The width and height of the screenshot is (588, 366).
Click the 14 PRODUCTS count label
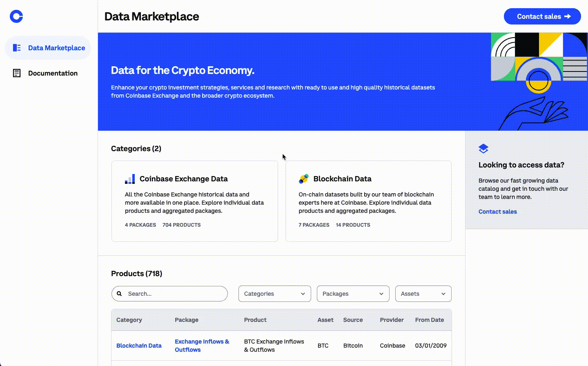(x=353, y=225)
